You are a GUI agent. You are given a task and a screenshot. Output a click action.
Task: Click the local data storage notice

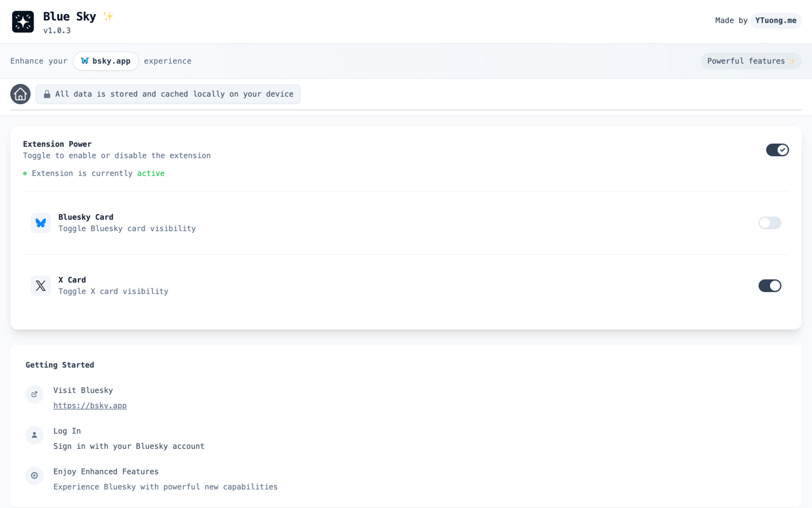click(168, 94)
